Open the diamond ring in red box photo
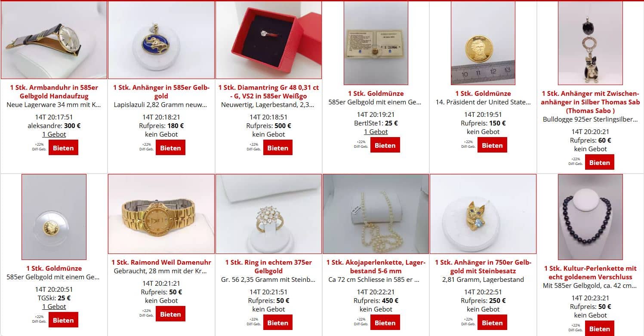 (268, 40)
